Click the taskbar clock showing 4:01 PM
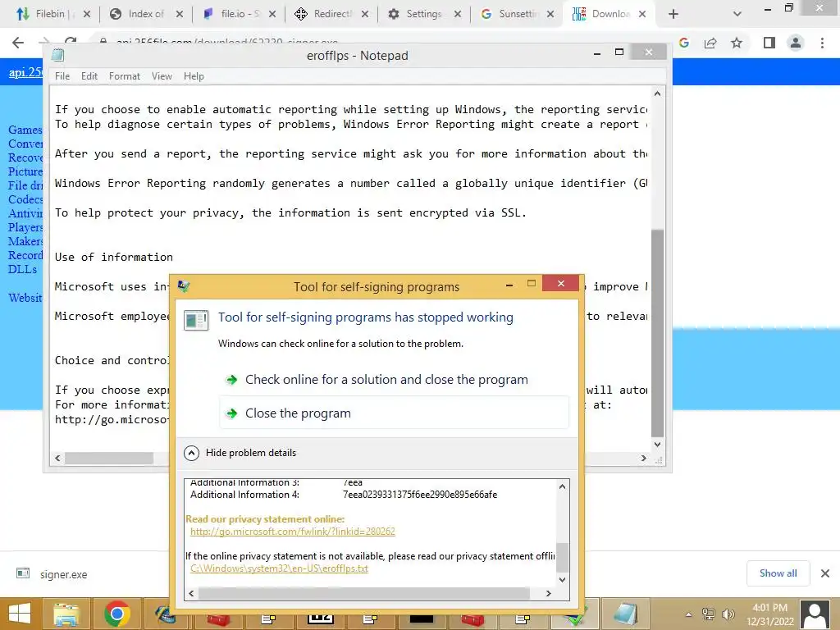 tap(769, 614)
